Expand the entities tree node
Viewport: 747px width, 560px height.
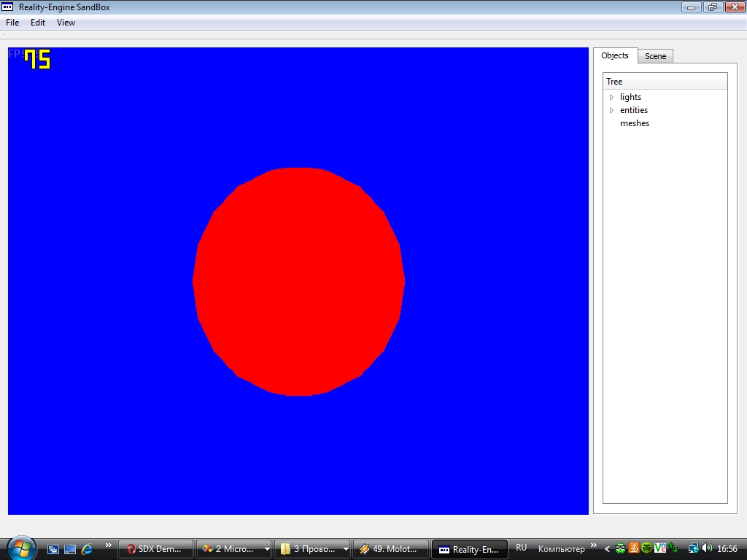tap(612, 110)
